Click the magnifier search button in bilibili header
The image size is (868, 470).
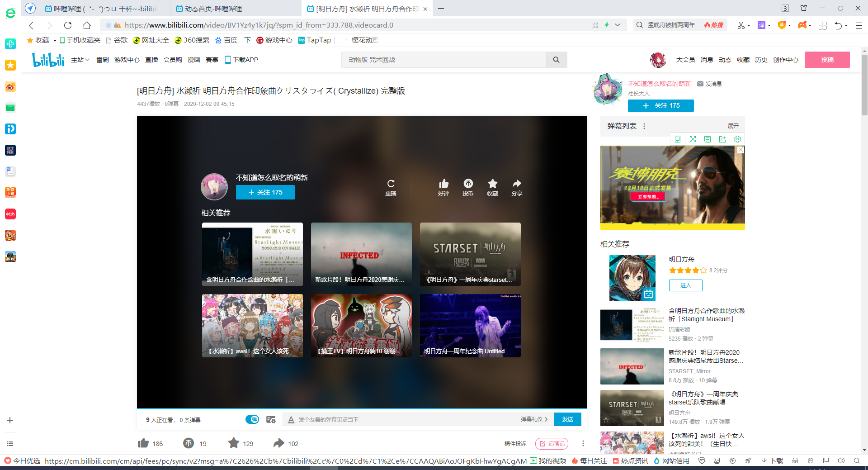click(556, 60)
